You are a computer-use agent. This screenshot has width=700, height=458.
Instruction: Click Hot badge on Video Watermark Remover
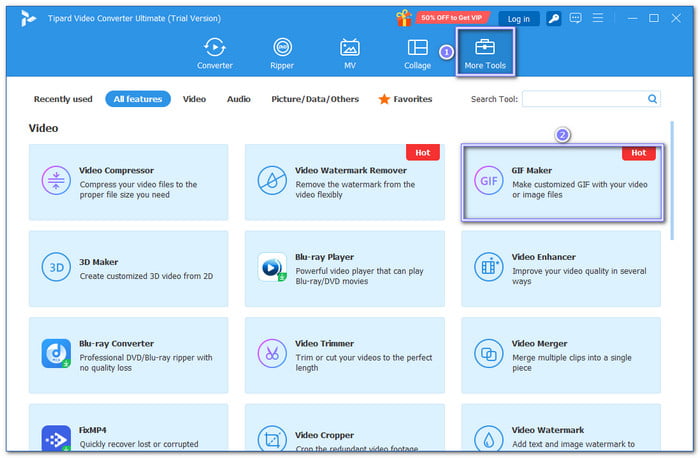pyautogui.click(x=423, y=153)
